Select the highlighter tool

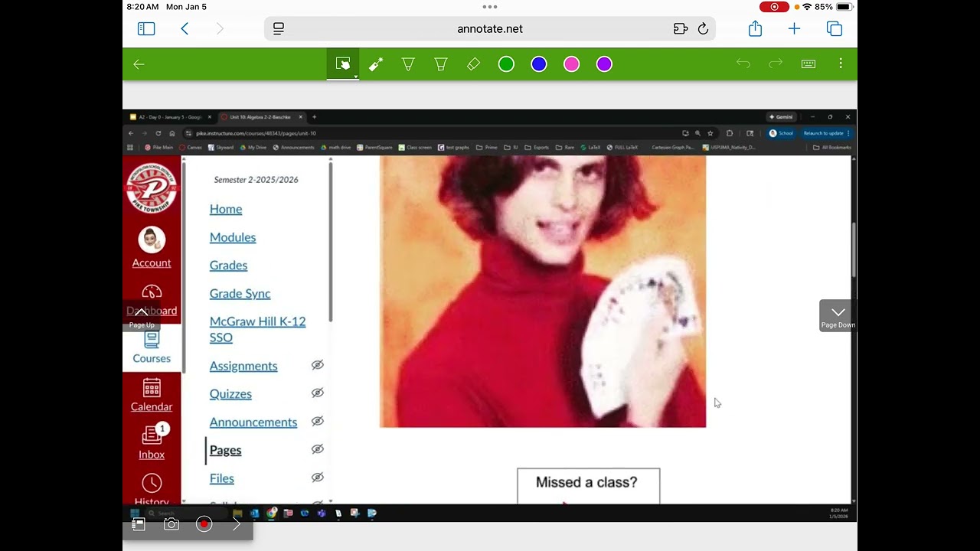click(441, 64)
